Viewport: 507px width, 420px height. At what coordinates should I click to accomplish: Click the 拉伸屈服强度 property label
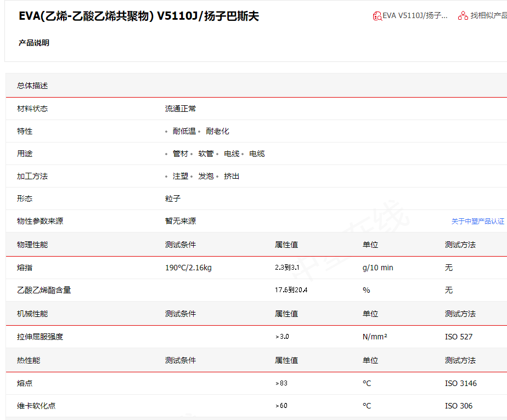(40, 337)
